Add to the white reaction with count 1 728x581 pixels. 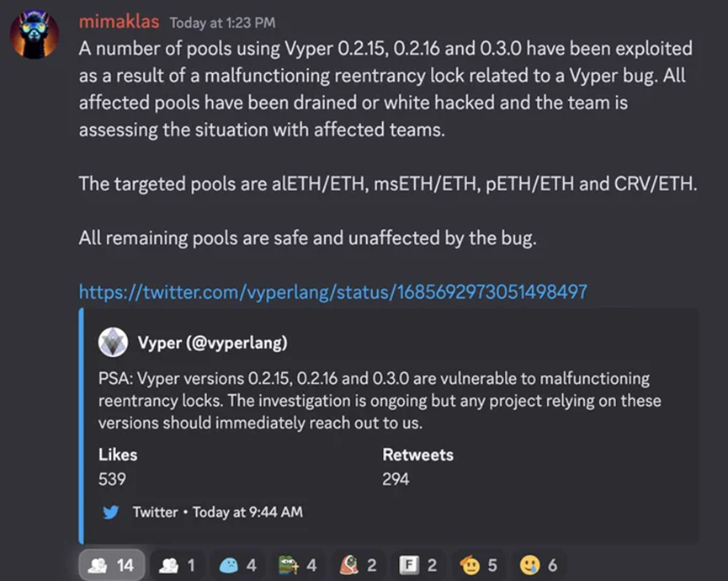pyautogui.click(x=178, y=565)
